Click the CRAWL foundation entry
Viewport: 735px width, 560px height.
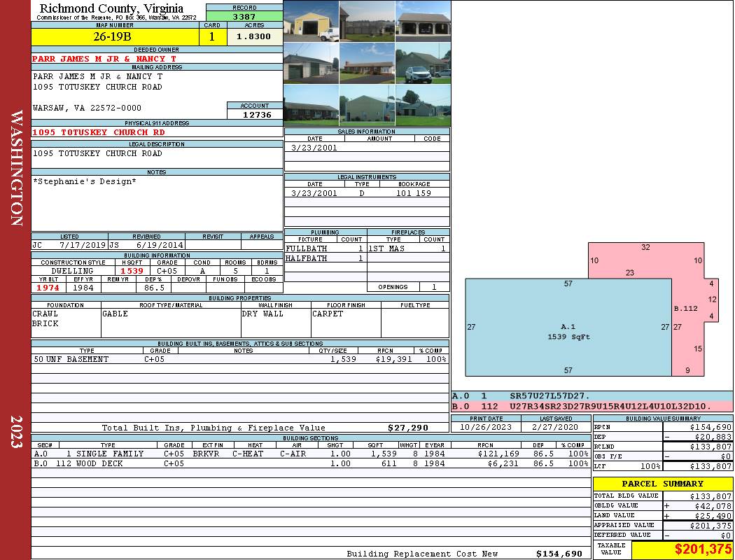[x=45, y=314]
